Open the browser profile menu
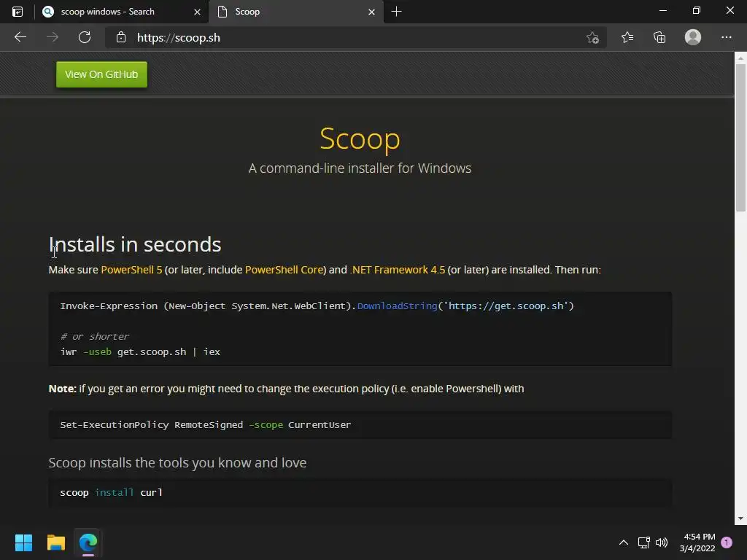Screen dimensions: 747x560 tap(693, 37)
